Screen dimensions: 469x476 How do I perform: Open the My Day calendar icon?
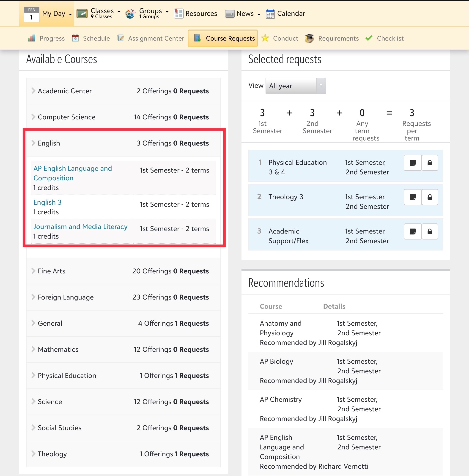click(x=31, y=14)
